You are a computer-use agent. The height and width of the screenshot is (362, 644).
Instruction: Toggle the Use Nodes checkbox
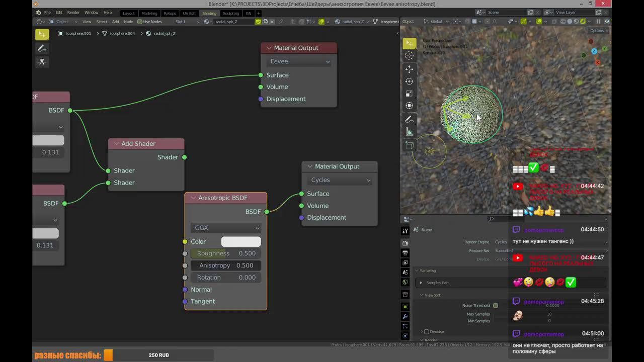(x=140, y=22)
